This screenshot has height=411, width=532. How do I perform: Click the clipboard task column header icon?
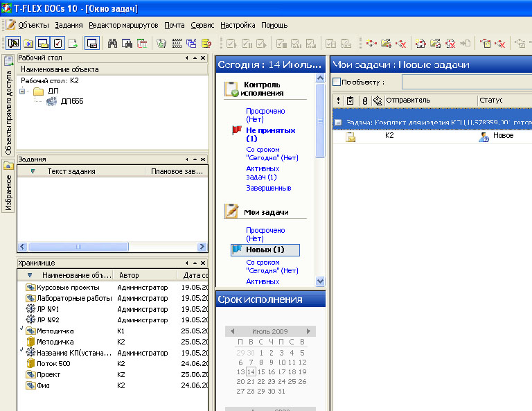(351, 100)
